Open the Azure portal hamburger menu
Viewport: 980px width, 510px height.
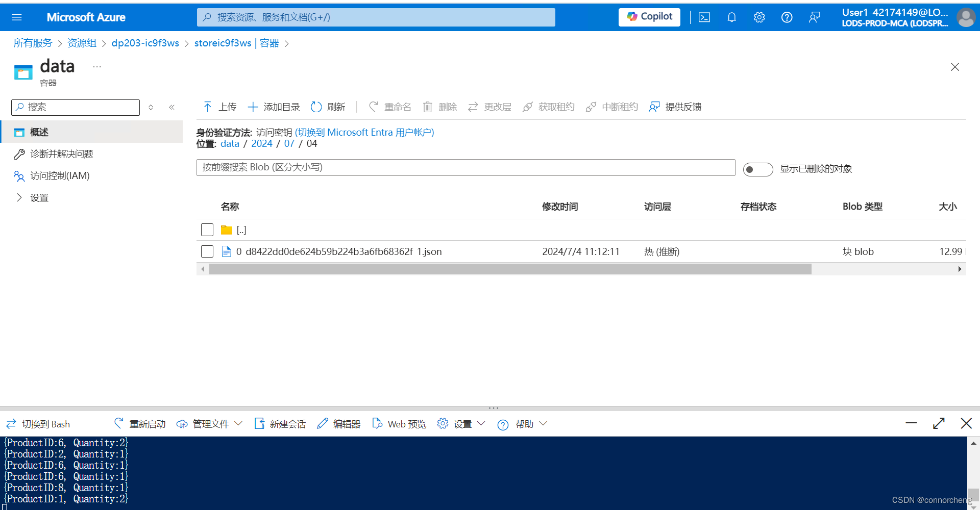coord(17,17)
